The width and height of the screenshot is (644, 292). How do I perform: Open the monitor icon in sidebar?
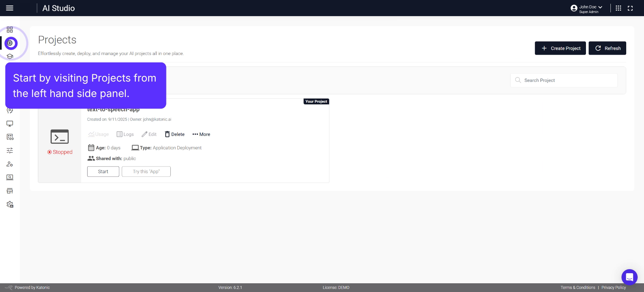coord(10,124)
